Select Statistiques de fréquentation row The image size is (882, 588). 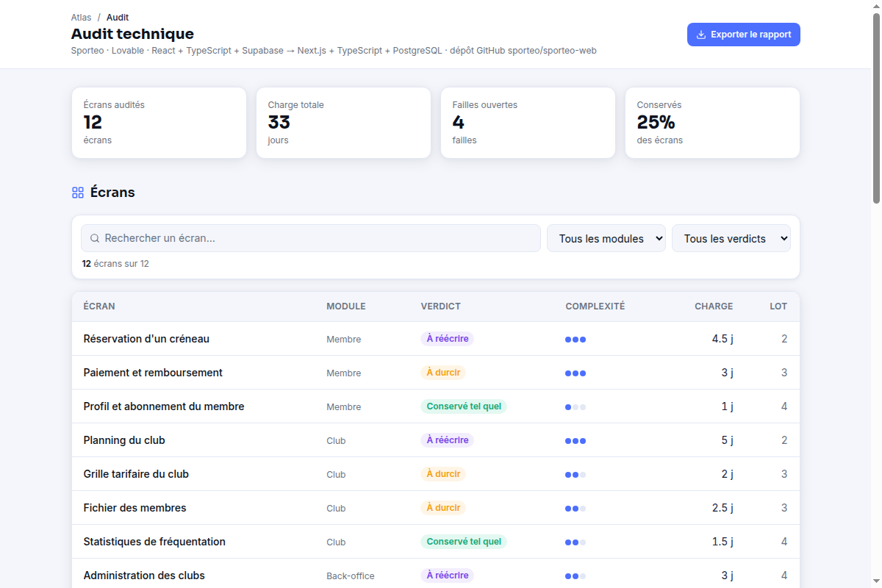click(436, 542)
